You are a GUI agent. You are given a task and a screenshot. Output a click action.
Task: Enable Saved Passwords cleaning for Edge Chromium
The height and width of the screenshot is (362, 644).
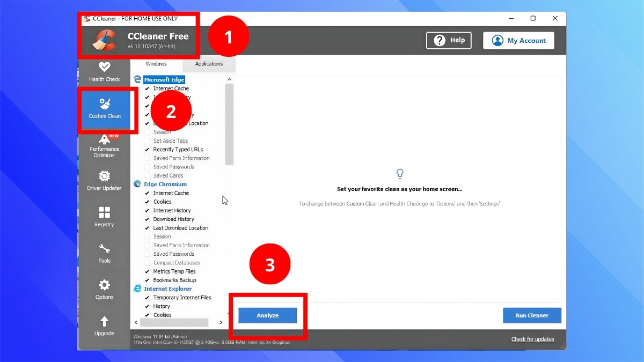pyautogui.click(x=146, y=254)
